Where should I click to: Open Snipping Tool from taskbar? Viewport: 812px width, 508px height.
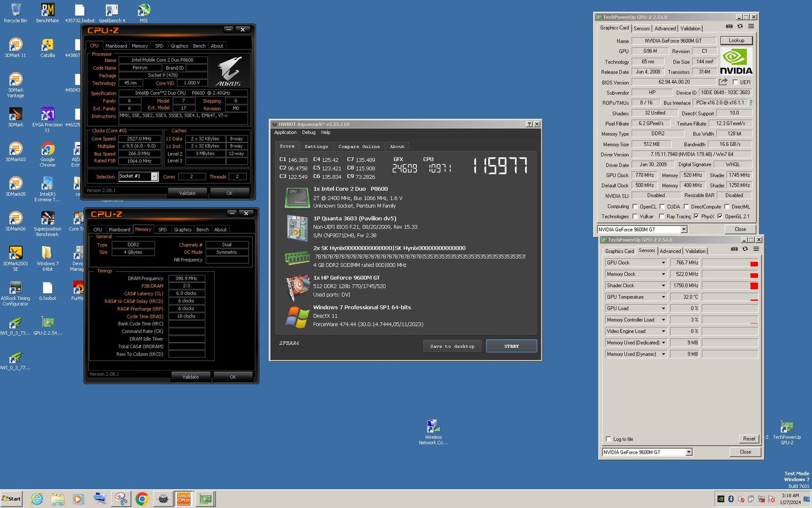click(x=121, y=499)
